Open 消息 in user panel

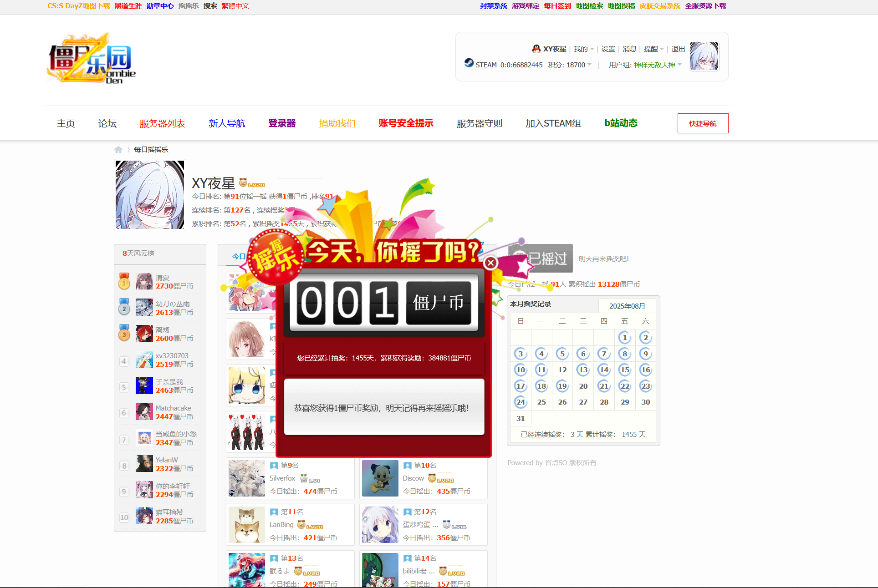[629, 49]
